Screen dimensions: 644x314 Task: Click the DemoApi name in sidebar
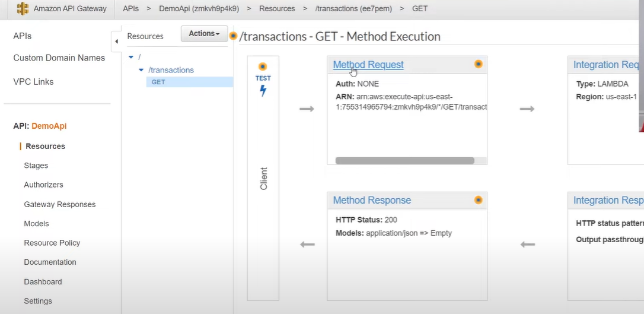point(49,126)
